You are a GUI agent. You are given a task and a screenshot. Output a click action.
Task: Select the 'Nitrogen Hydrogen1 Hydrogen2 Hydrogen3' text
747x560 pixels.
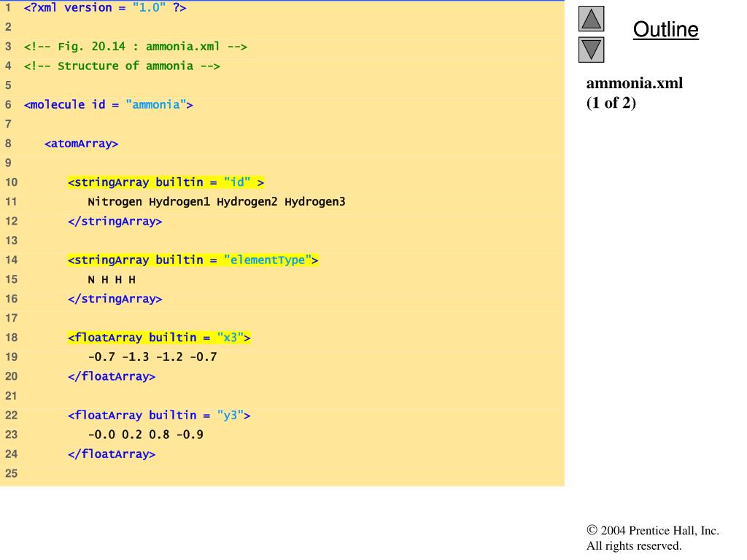[x=216, y=202]
